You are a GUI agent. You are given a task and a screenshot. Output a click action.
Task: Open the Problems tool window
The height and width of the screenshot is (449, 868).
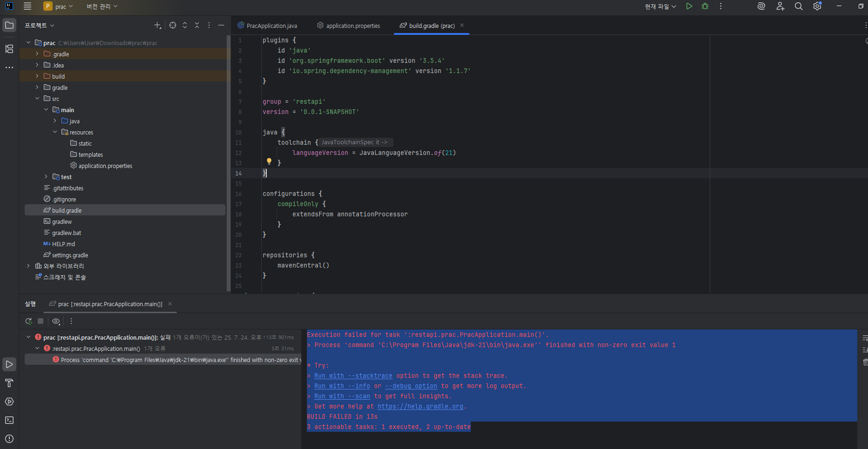[x=9, y=439]
